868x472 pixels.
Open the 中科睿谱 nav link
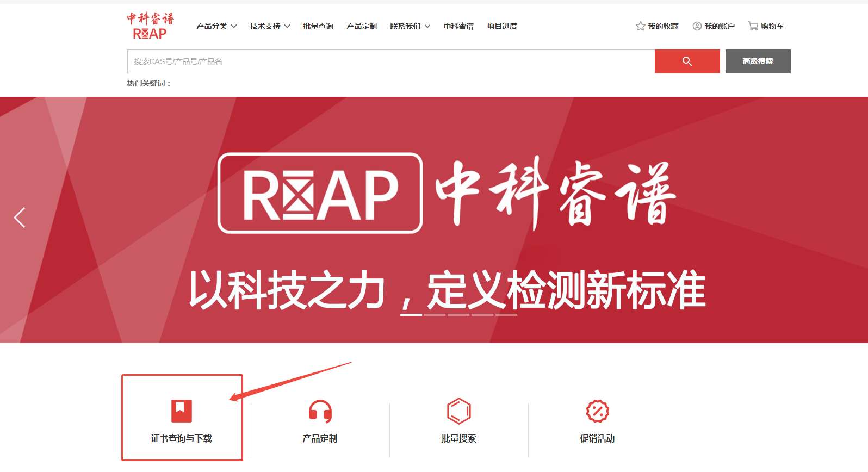click(458, 26)
